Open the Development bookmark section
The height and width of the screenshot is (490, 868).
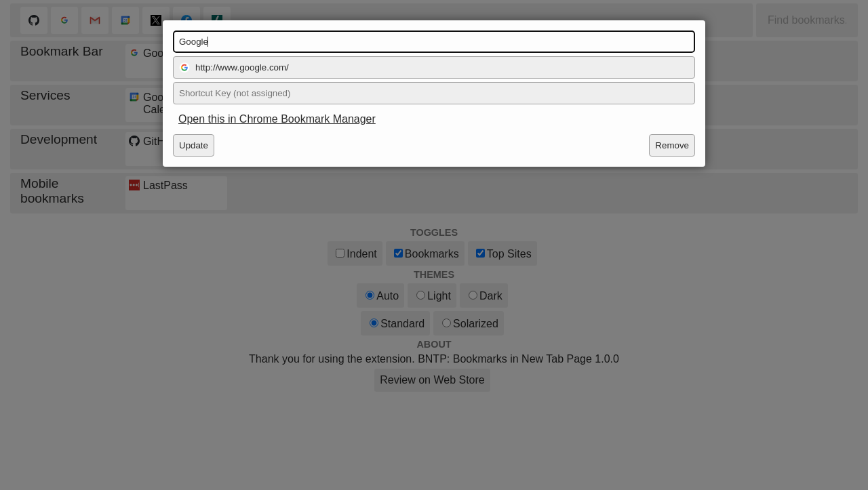[x=58, y=140]
